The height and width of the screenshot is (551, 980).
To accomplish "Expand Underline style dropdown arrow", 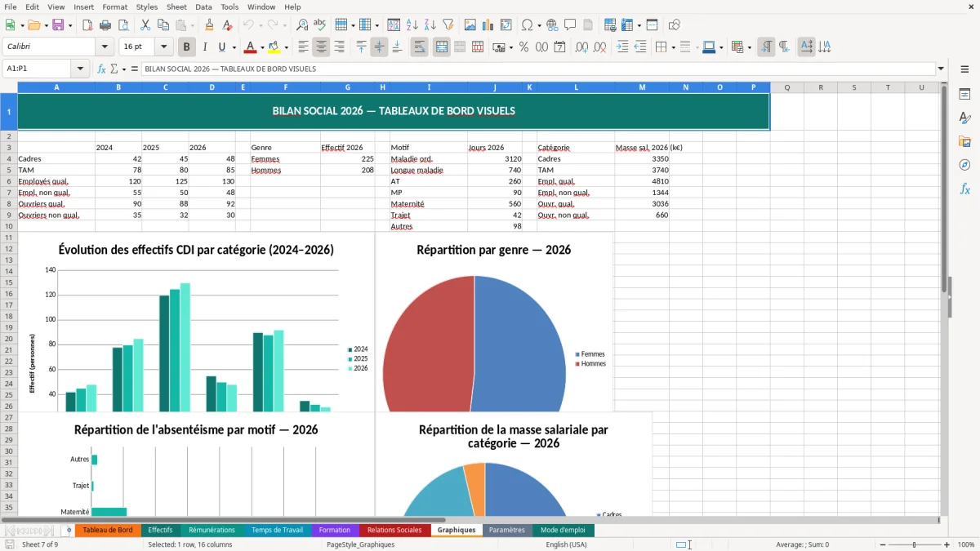I will 234,47.
